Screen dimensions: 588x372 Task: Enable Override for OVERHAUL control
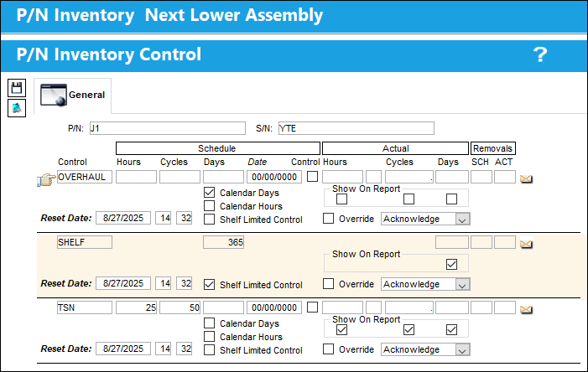tap(329, 218)
